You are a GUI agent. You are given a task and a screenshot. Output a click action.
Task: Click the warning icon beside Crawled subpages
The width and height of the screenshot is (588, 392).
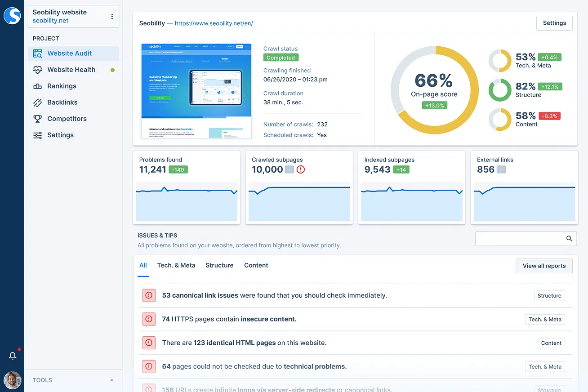300,169
